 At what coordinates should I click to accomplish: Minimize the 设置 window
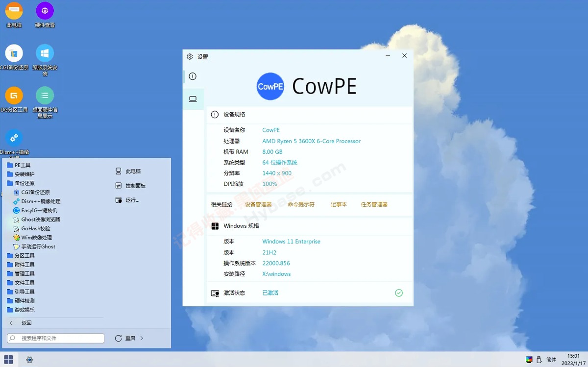(388, 56)
